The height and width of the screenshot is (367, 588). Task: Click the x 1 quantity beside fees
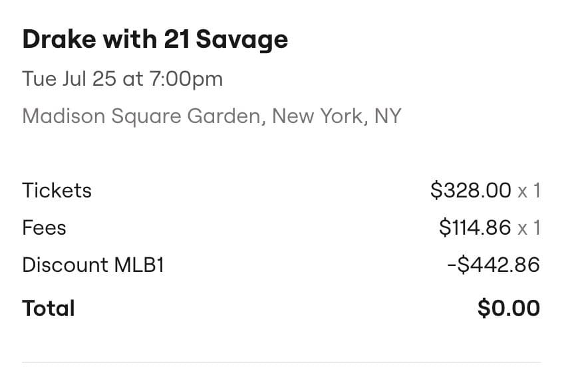point(529,228)
